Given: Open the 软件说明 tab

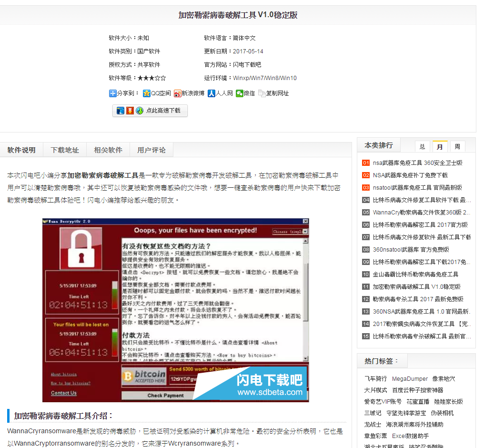Looking at the screenshot, I should click(21, 150).
